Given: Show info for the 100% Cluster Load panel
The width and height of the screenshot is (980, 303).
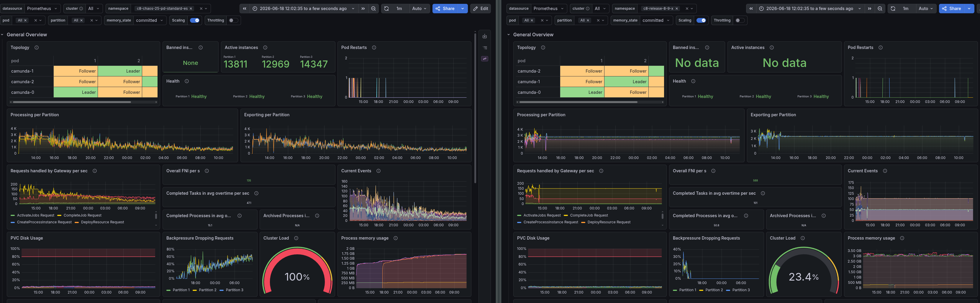Looking at the screenshot, I should tap(296, 238).
